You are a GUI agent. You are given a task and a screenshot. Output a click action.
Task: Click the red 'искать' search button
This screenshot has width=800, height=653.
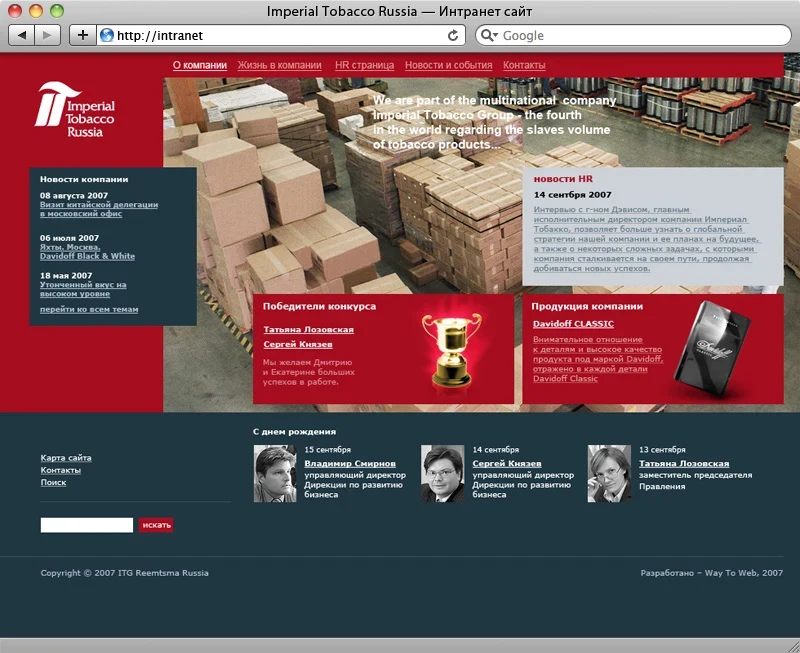pos(156,525)
